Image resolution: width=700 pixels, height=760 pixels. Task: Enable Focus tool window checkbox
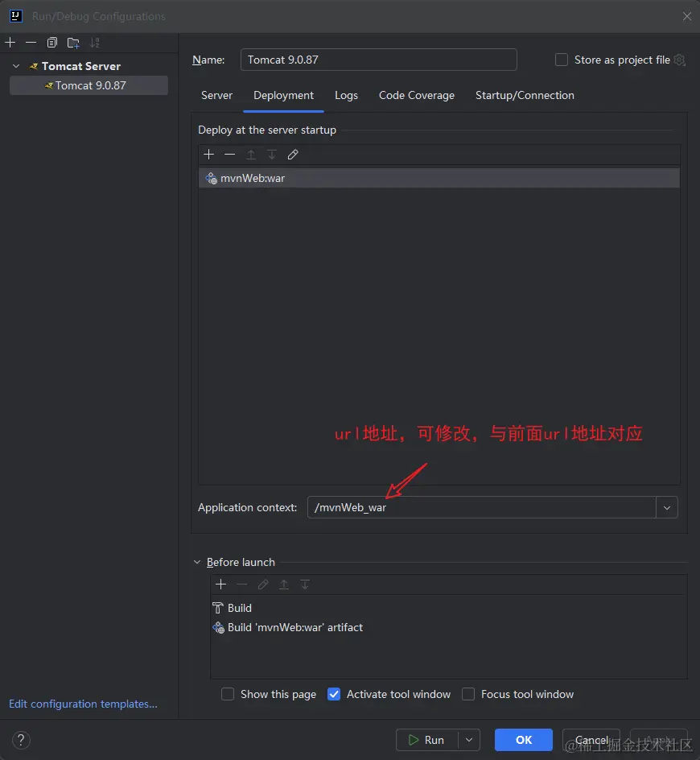tap(468, 694)
